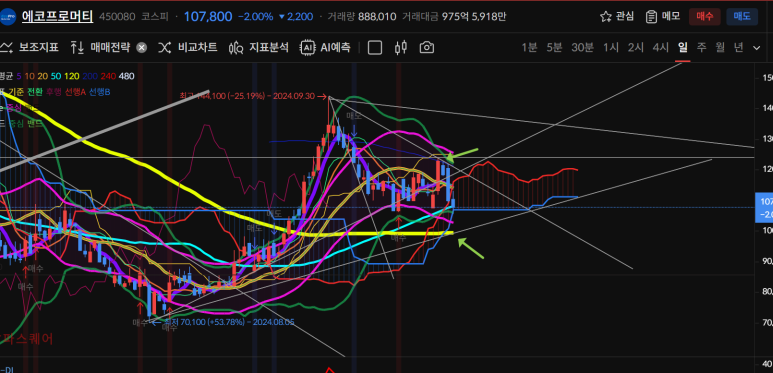773x373 pixels.
Task: Click the current price 107,800
Action: tap(208, 17)
